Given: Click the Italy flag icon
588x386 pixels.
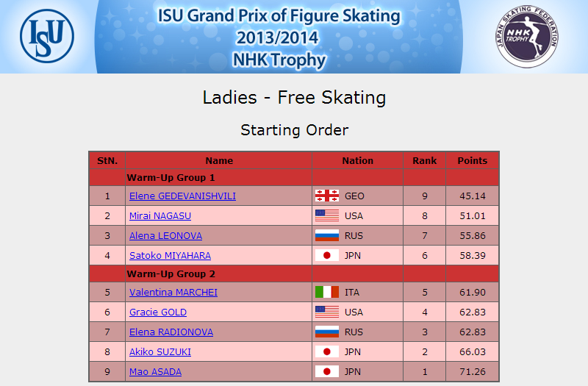Looking at the screenshot, I should coord(327,292).
